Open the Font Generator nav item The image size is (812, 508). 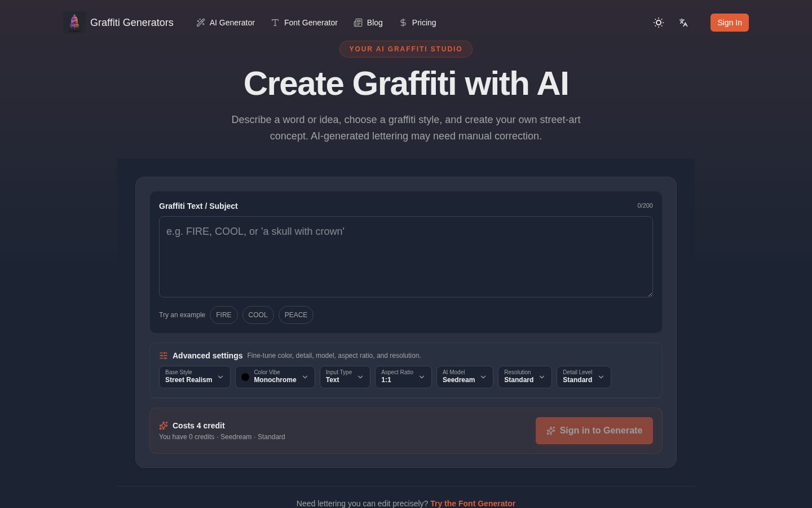click(x=304, y=23)
